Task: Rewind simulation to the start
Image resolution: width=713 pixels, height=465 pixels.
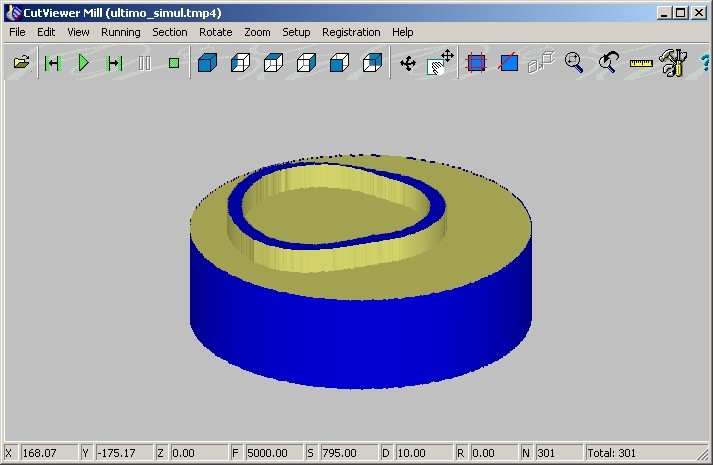Action: (53, 63)
